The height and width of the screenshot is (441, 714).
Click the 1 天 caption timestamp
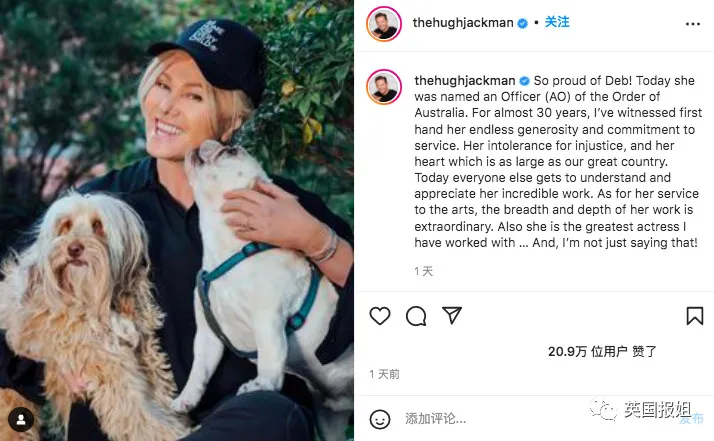tap(423, 272)
